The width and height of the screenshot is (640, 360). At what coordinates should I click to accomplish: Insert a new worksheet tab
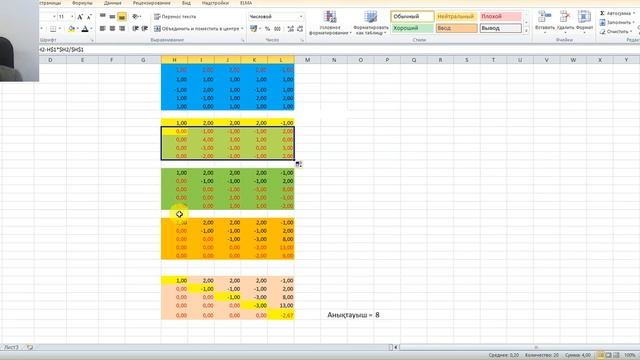click(29, 347)
